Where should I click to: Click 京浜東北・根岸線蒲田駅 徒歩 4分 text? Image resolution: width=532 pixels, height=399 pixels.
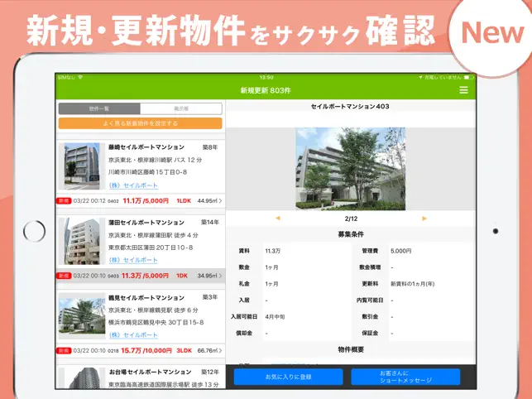pyautogui.click(x=153, y=235)
